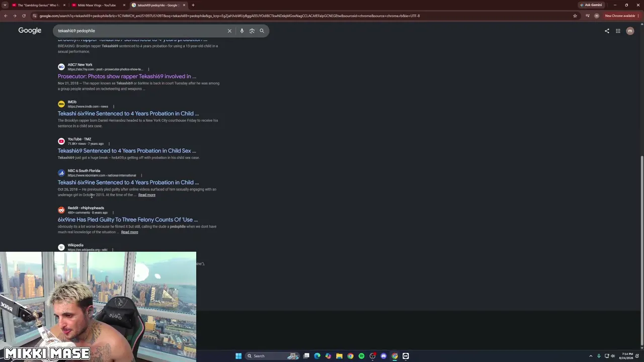Image resolution: width=644 pixels, height=362 pixels.
Task: Open the YouTube TMZ Tekashi69 result
Action: pos(127,151)
